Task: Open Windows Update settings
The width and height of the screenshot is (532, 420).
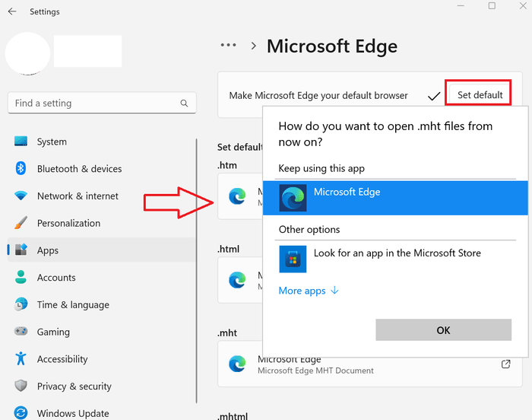Action: 102,413
